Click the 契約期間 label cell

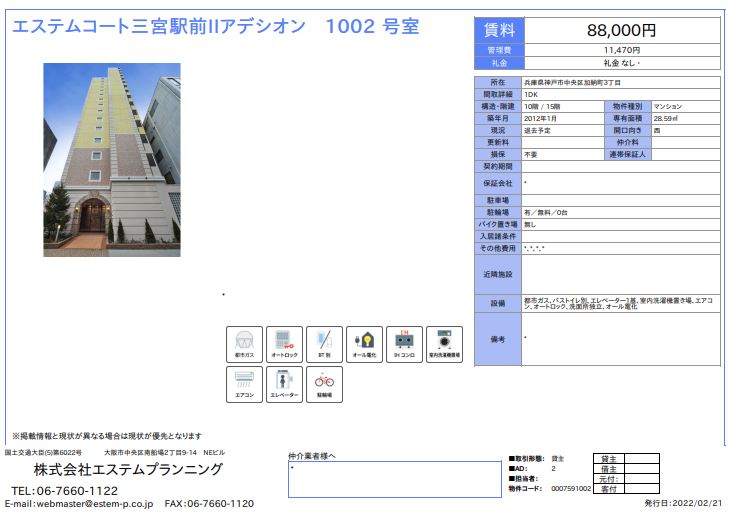(498, 167)
